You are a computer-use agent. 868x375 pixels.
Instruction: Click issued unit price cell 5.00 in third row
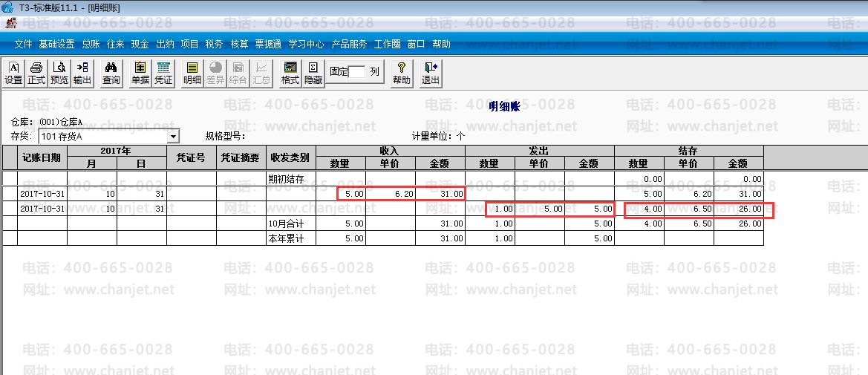pyautogui.click(x=540, y=209)
